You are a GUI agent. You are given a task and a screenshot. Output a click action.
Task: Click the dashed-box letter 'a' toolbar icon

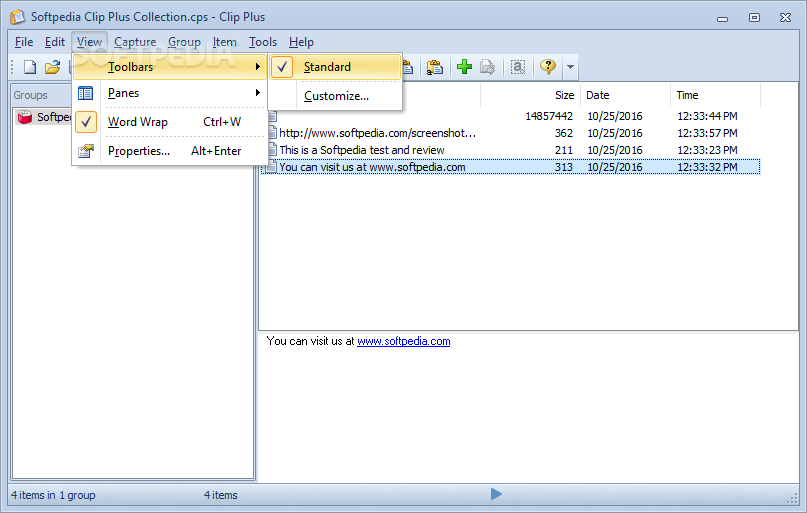click(518, 67)
